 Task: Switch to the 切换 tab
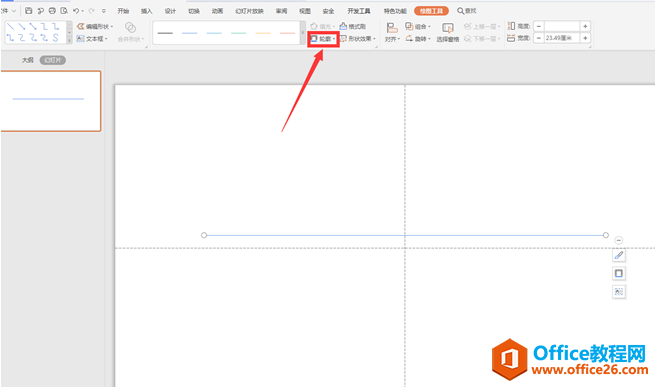coord(194,11)
